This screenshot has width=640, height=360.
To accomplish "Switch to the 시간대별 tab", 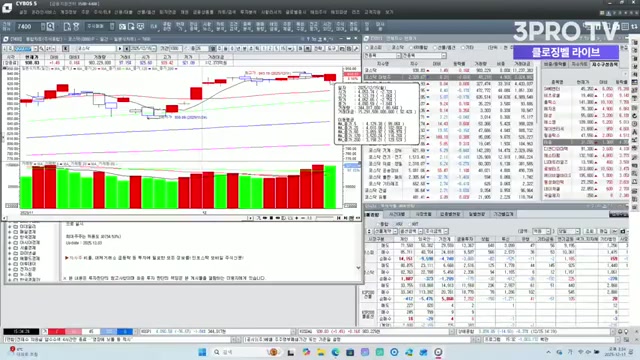I will tap(397, 214).
